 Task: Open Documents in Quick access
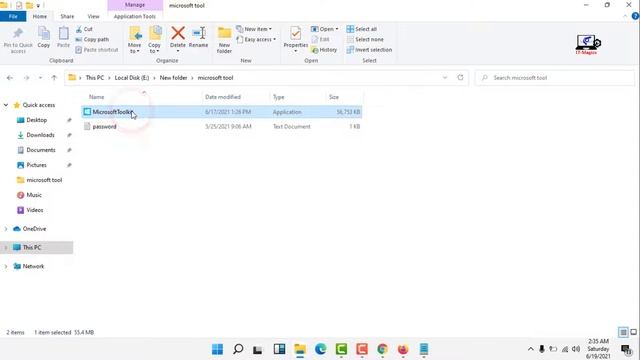40,150
